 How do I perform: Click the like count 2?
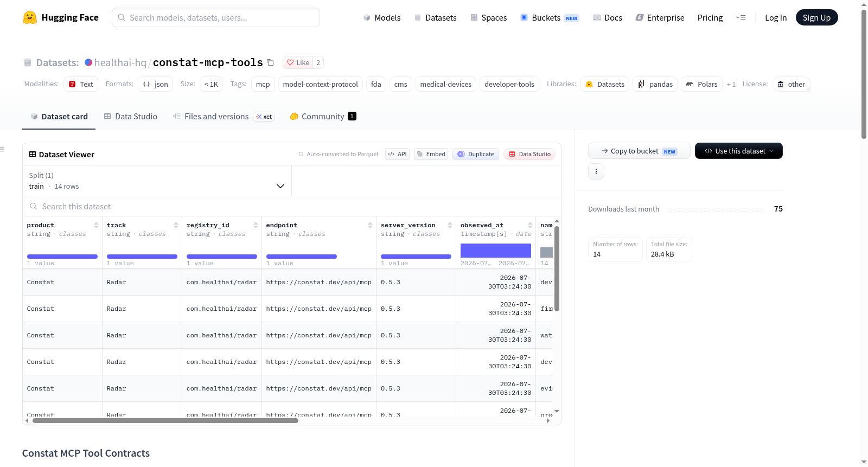click(x=318, y=62)
